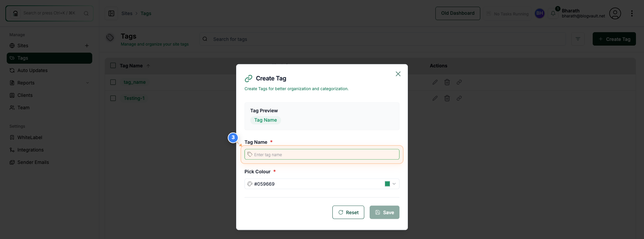Click the Create Tag button in header
Screen dimensions: 644x239
pos(614,39)
